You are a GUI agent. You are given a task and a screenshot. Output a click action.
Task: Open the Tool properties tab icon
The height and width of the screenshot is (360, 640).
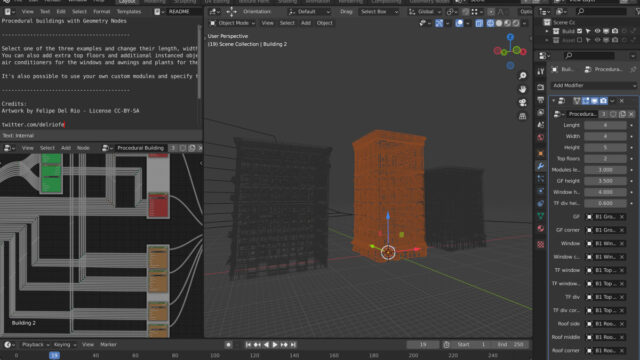[540, 72]
